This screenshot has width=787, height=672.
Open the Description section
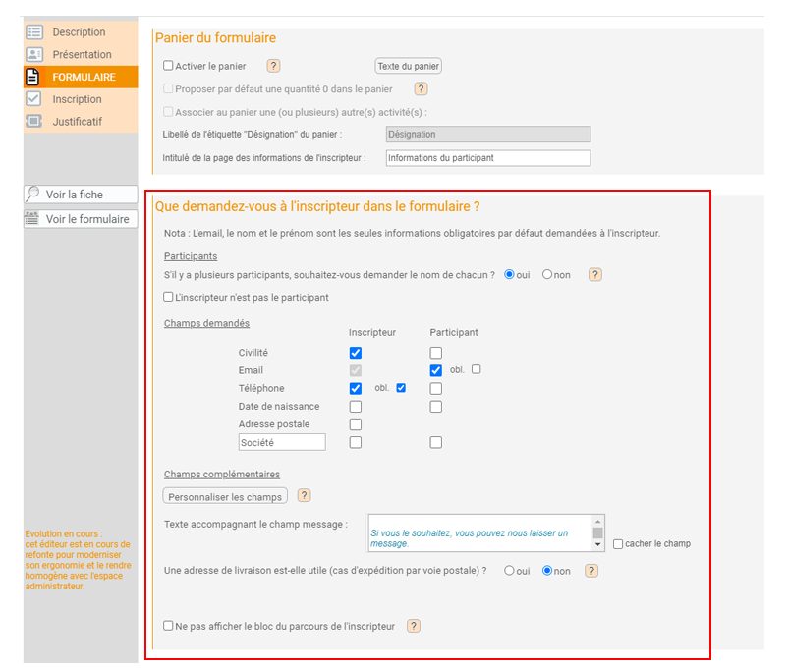click(x=81, y=32)
